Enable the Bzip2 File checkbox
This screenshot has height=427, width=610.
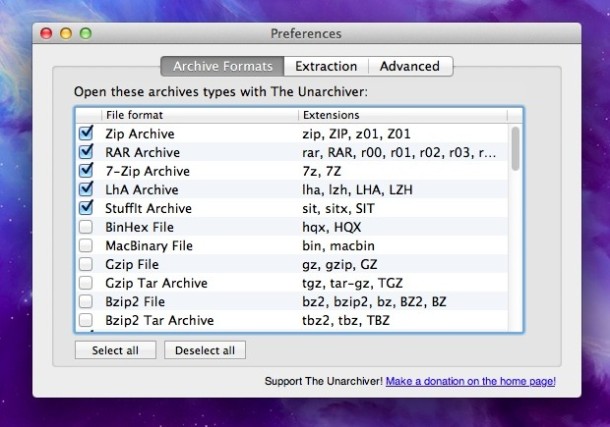86,301
